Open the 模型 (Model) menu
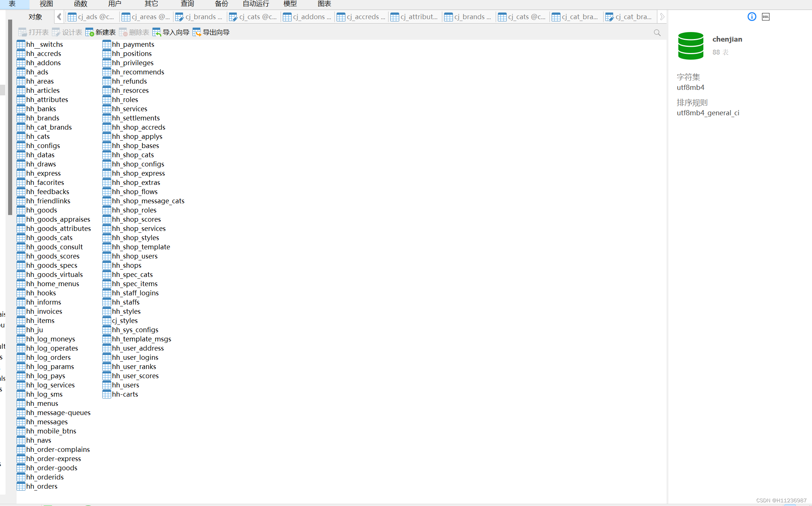812x506 pixels. (290, 4)
